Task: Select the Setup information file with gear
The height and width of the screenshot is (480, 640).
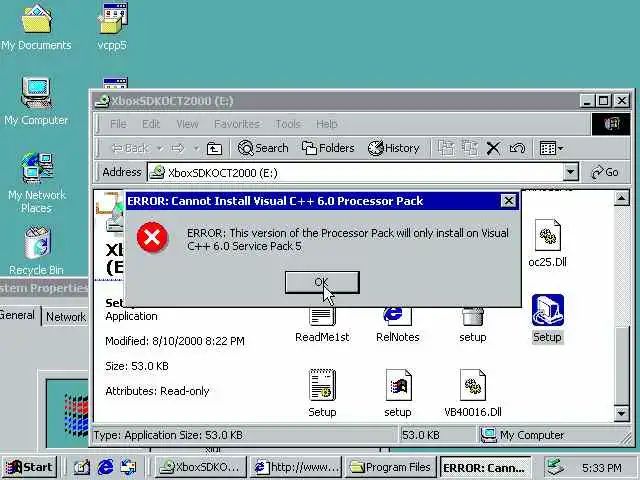Action: coord(322,393)
